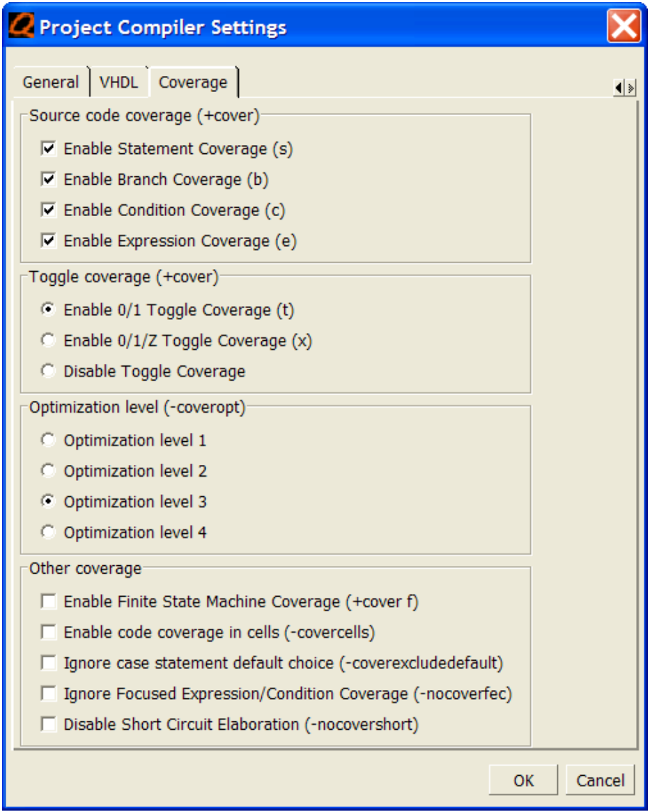Uncheck Enable Statement Coverage checkbox
Screen dimensions: 650x812
click(x=49, y=148)
